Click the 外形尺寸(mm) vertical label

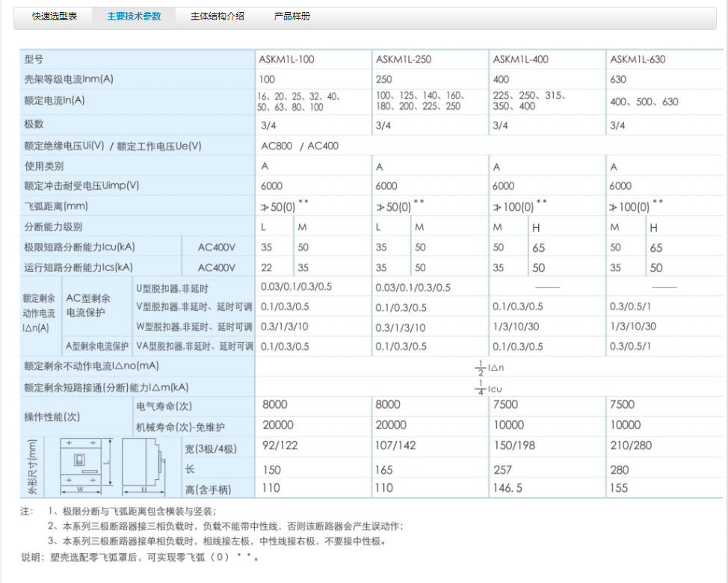click(32, 467)
